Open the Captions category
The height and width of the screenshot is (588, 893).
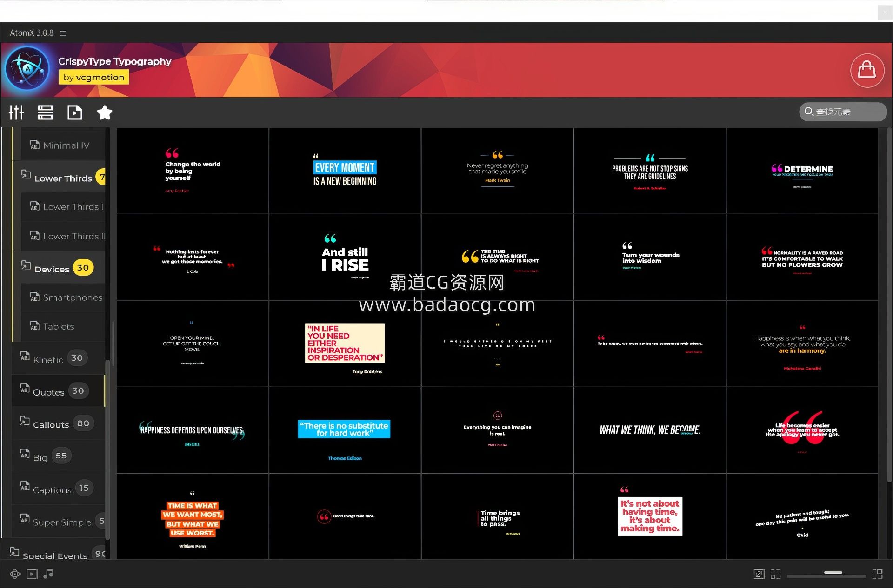pyautogui.click(x=58, y=489)
